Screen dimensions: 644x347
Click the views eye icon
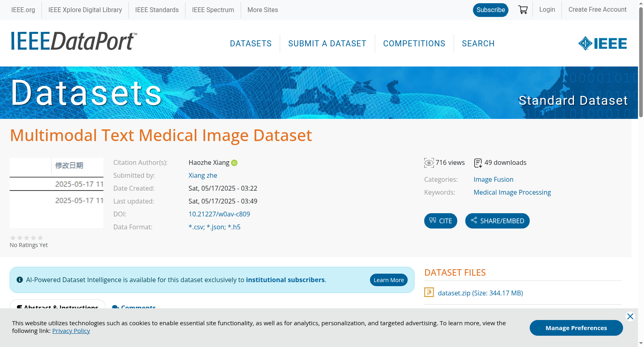click(429, 163)
